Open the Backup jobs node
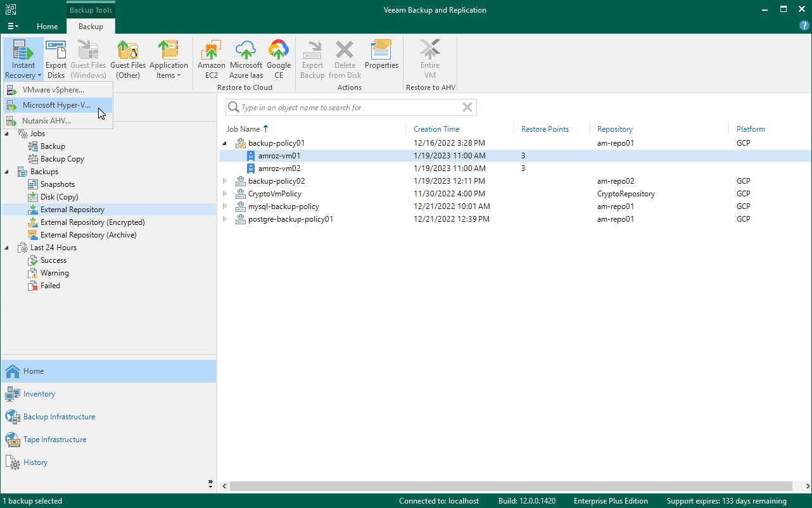 coord(53,146)
